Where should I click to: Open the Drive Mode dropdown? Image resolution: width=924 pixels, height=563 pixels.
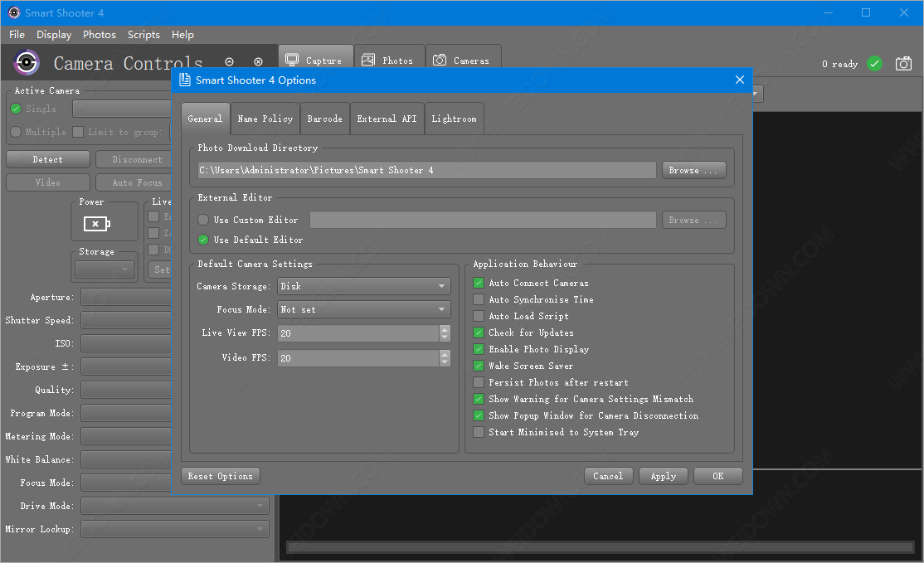(x=175, y=505)
